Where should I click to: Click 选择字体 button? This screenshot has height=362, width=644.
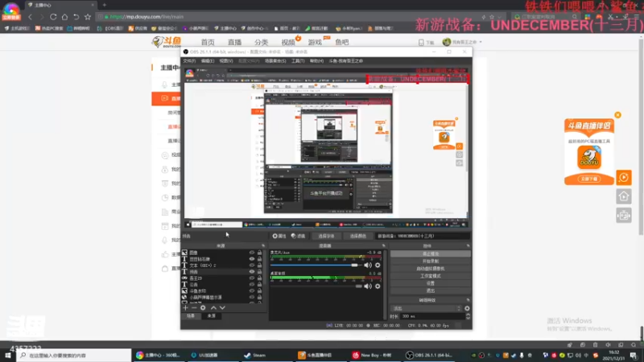(327, 236)
